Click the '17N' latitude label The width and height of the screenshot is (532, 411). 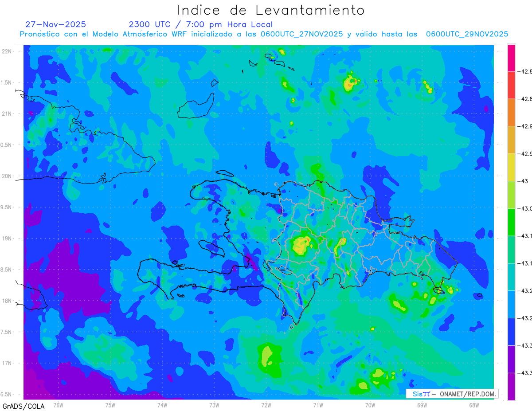click(8, 363)
